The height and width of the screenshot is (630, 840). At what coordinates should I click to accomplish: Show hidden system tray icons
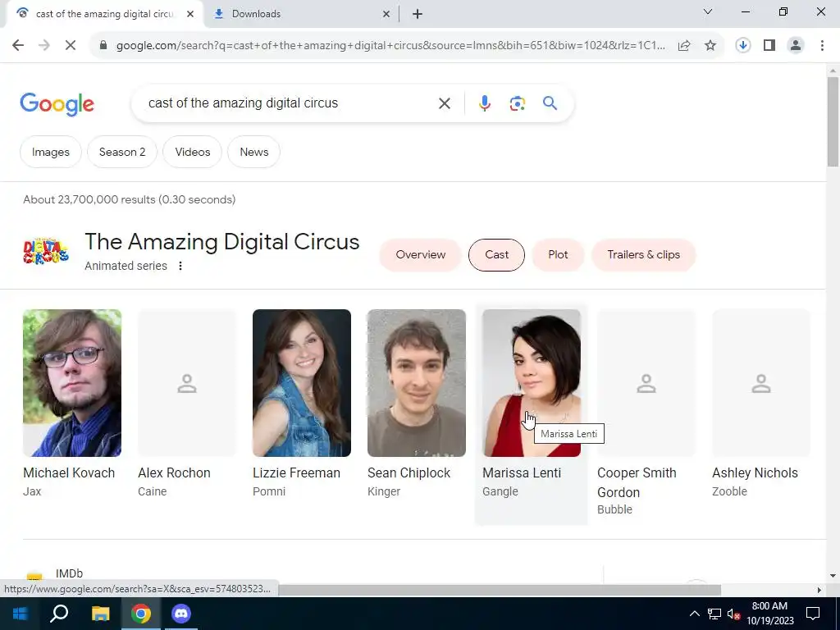coord(694,614)
